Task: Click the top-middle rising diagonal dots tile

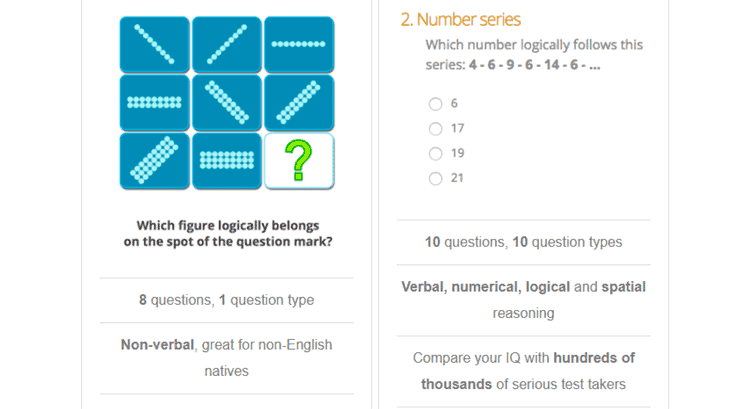Action: (x=227, y=44)
